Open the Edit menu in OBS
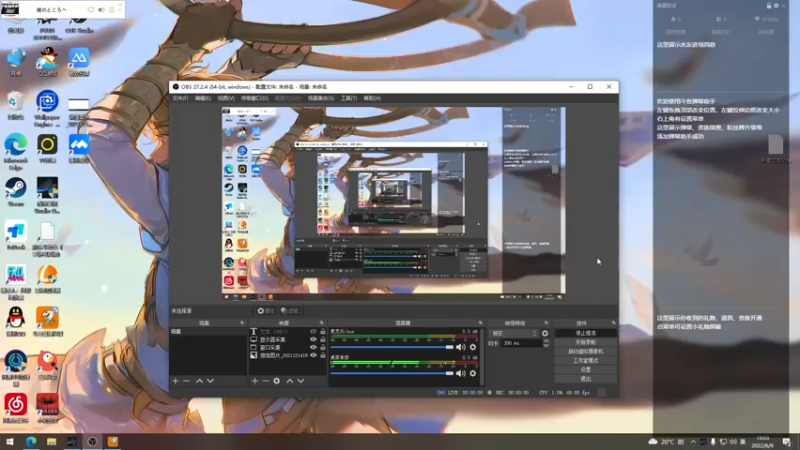 [203, 98]
